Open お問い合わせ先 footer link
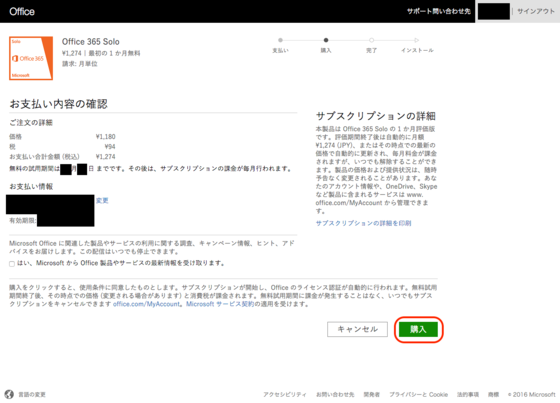The height and width of the screenshot is (403, 560). click(x=335, y=395)
